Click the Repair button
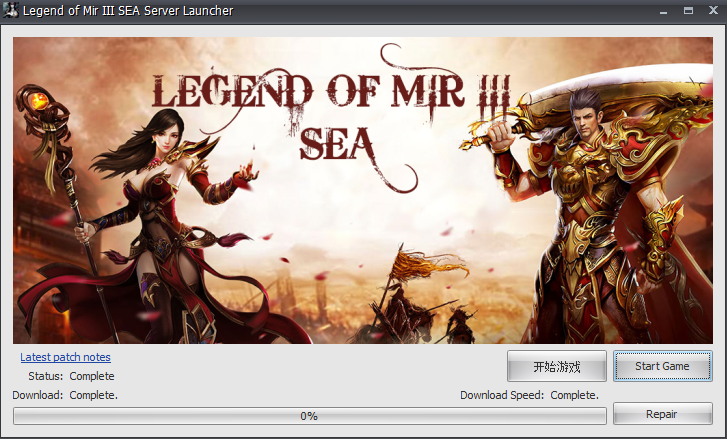Viewport: 727px width, 439px height. (x=663, y=414)
